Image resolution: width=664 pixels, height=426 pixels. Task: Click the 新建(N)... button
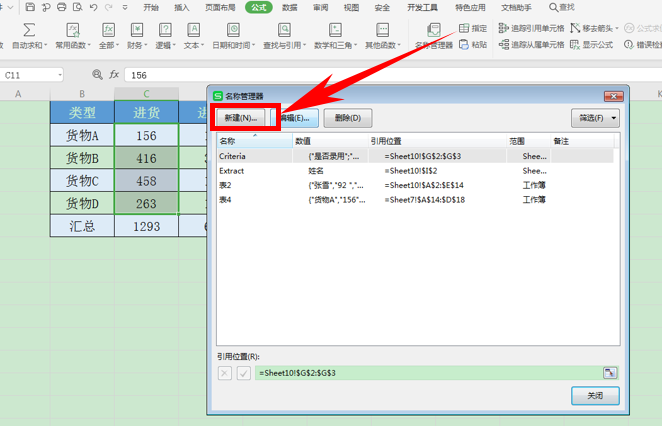coord(241,118)
